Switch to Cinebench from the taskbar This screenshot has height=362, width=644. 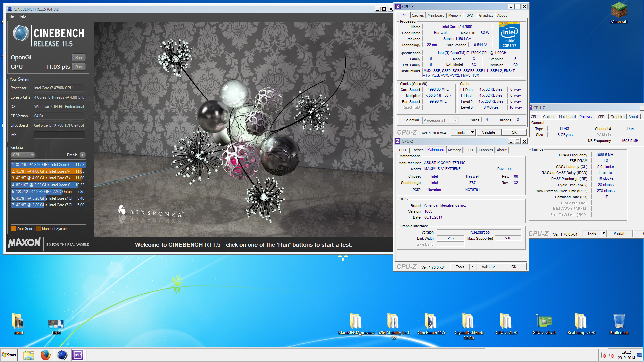(x=62, y=355)
